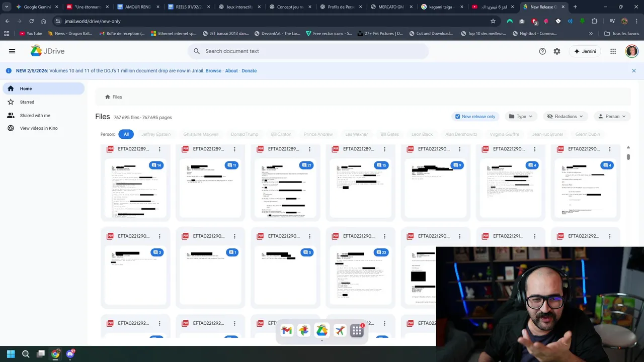Image resolution: width=644 pixels, height=362 pixels.
Task: Click the scroll-up arrow of file list
Action: [628, 147]
